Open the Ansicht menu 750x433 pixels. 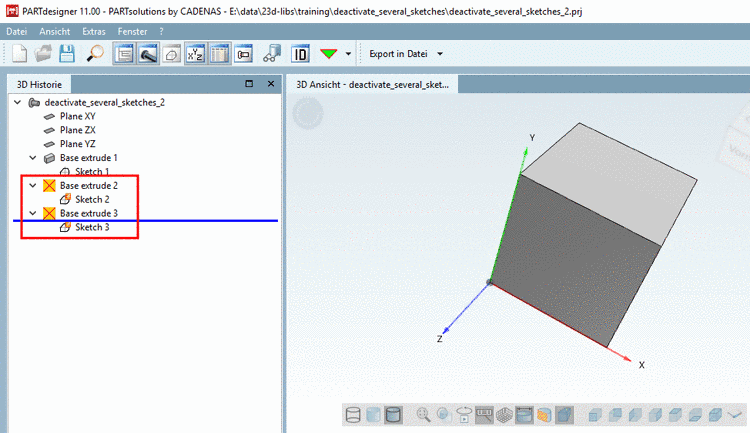[x=55, y=32]
